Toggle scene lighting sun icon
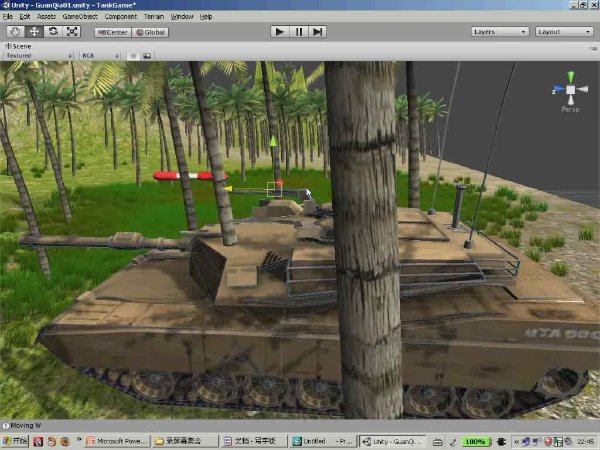Viewport: 600px width, 450px height. (133, 56)
